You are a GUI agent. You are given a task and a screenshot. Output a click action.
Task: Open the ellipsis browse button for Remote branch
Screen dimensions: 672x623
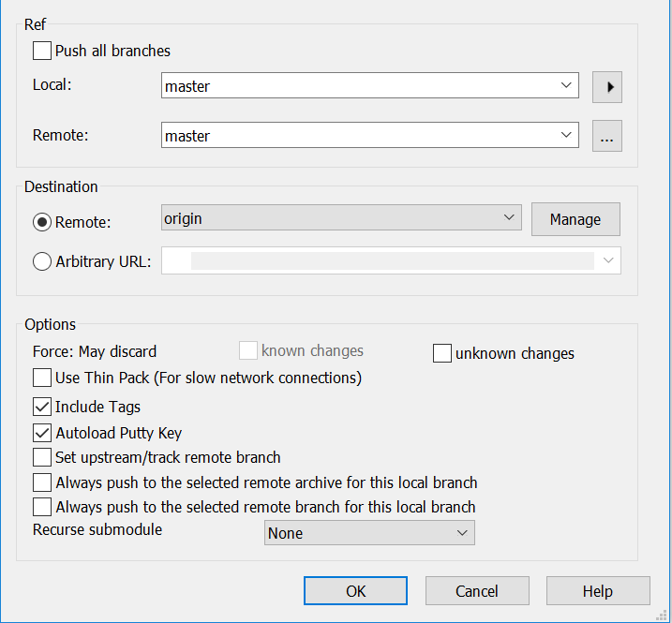click(x=606, y=136)
